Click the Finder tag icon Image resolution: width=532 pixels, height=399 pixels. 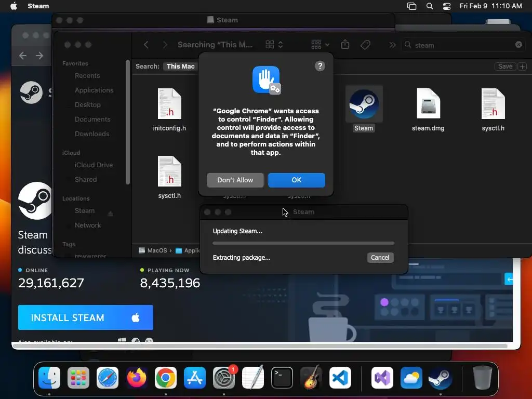pyautogui.click(x=365, y=45)
